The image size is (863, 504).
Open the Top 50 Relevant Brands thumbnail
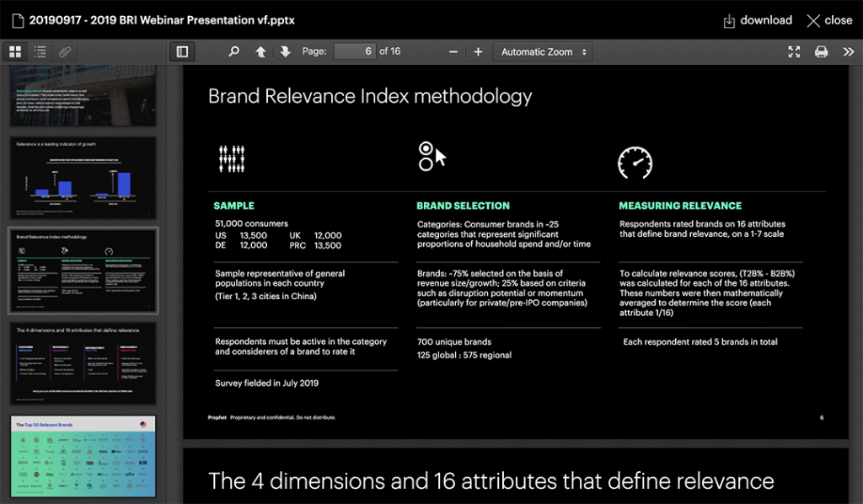pyautogui.click(x=83, y=458)
